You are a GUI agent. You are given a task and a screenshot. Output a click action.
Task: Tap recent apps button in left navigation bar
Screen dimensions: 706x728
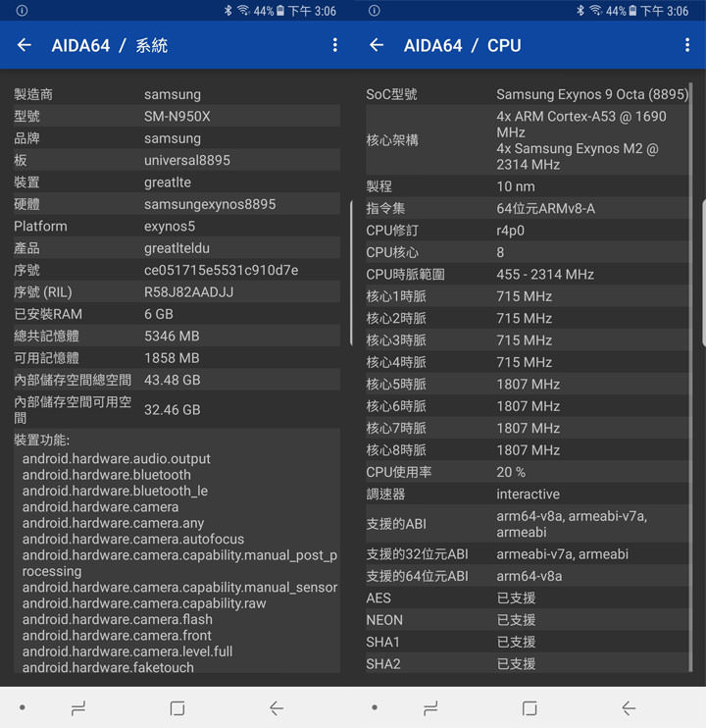(x=77, y=708)
